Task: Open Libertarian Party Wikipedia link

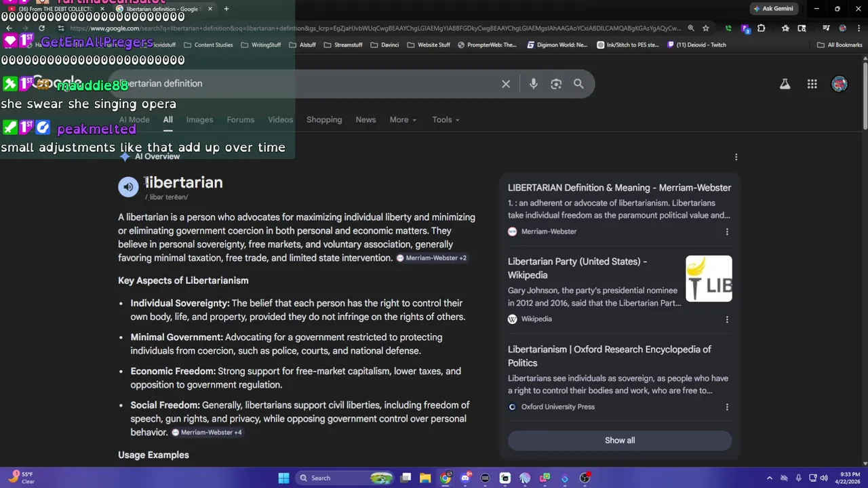Action: (x=577, y=268)
